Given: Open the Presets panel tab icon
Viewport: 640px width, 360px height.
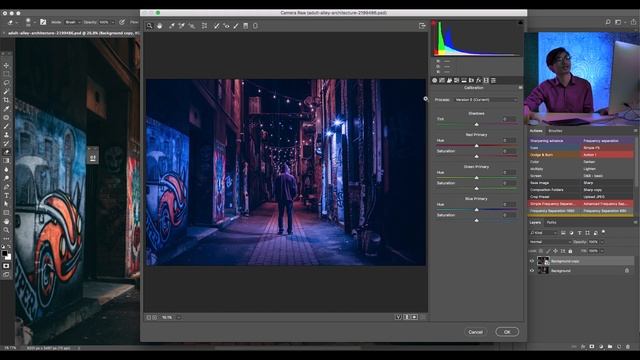Looking at the screenshot, I should pos(493,80).
